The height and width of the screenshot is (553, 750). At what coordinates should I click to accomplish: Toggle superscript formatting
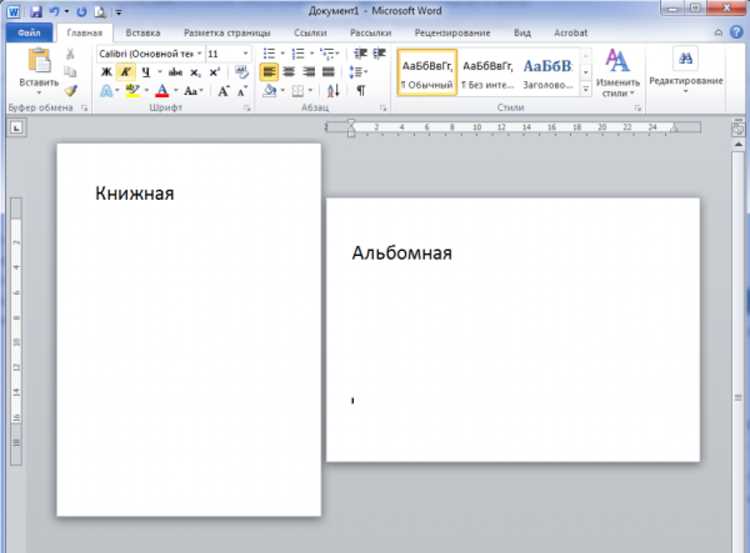(x=215, y=72)
